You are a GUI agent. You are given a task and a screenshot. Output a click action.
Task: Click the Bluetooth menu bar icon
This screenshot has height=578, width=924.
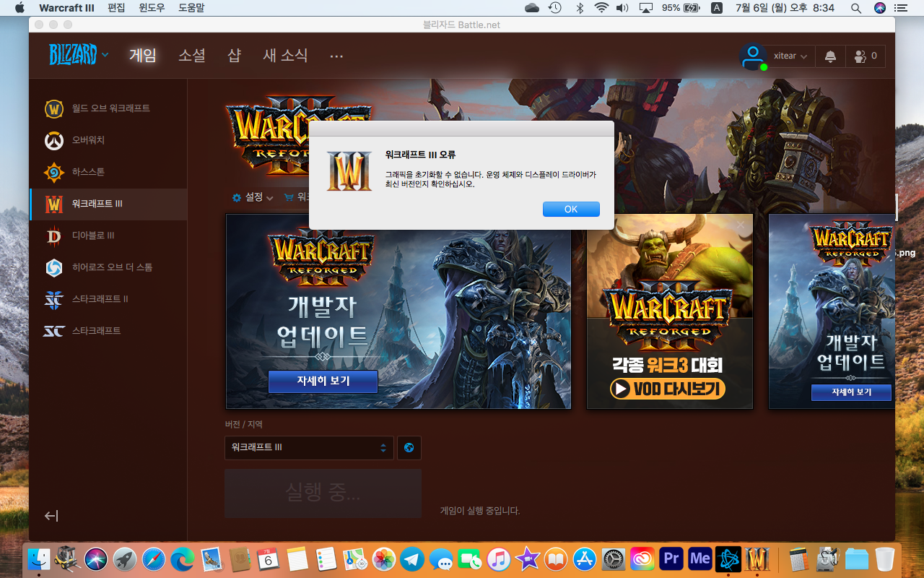tap(579, 8)
